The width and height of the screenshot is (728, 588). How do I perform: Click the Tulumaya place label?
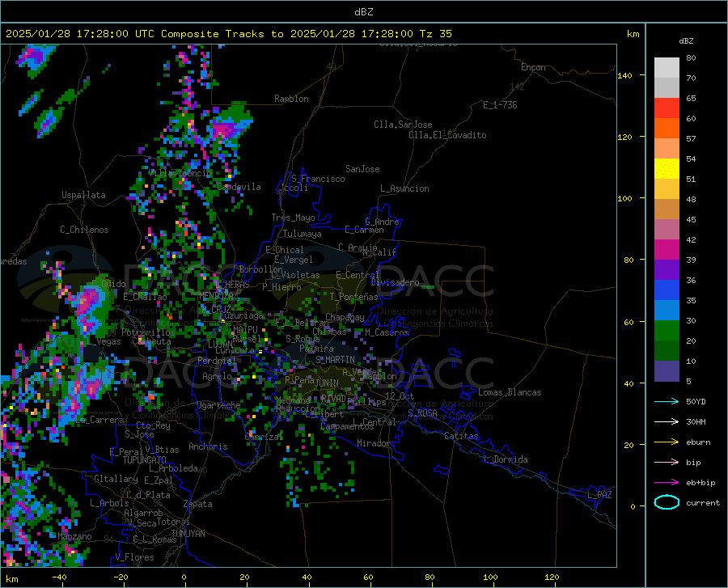[302, 234]
